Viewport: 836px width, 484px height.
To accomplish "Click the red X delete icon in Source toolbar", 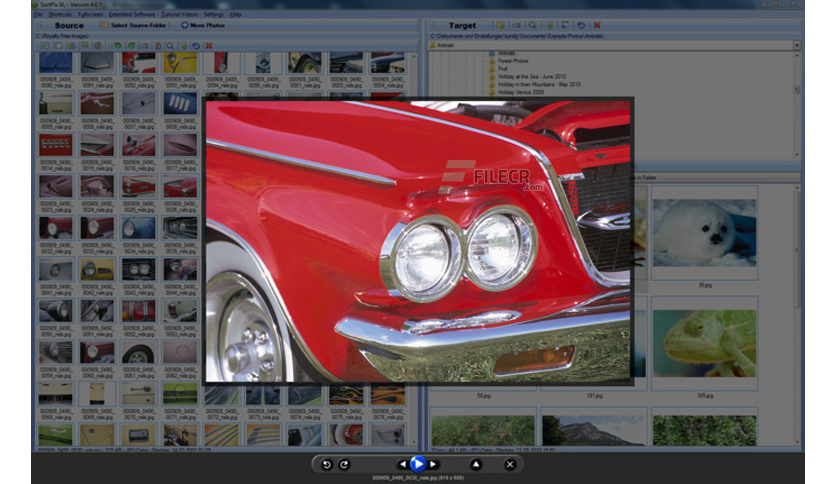I will point(209,46).
